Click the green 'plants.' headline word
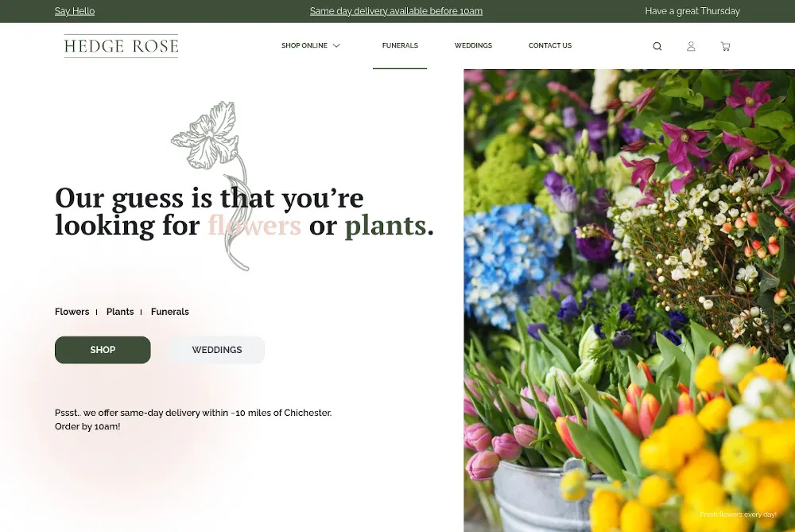Image resolution: width=795 pixels, height=532 pixels. pos(390,226)
